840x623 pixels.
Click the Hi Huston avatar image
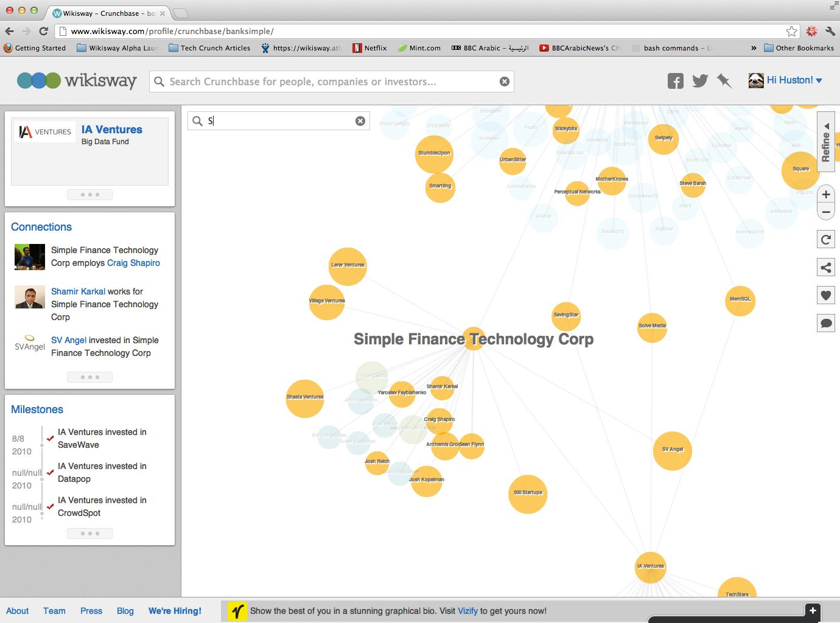pyautogui.click(x=756, y=80)
